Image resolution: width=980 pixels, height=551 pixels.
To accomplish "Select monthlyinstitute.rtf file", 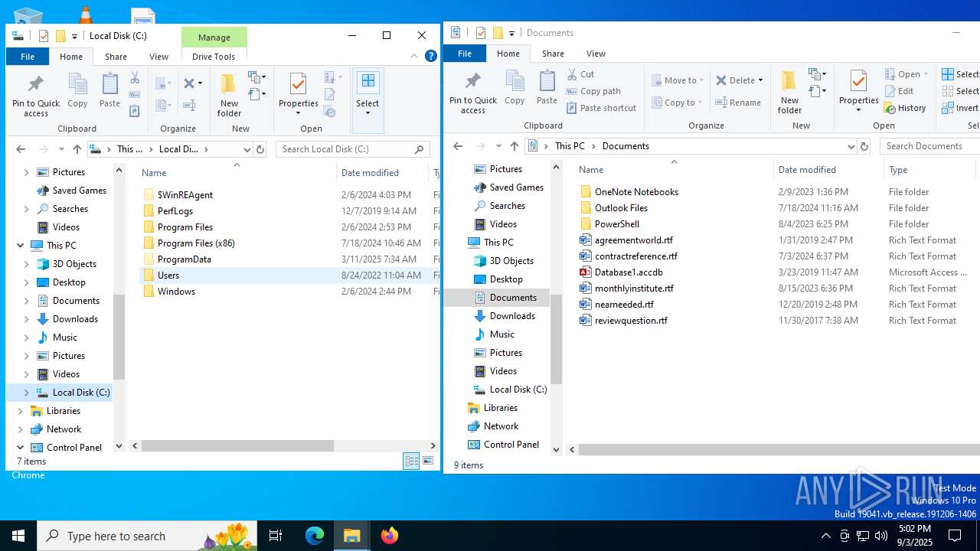I will click(634, 289).
